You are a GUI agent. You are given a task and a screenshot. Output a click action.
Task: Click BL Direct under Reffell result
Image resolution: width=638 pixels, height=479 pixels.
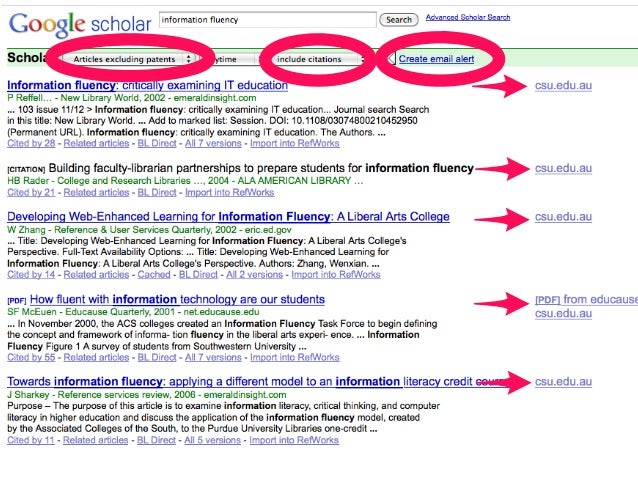[x=157, y=143]
